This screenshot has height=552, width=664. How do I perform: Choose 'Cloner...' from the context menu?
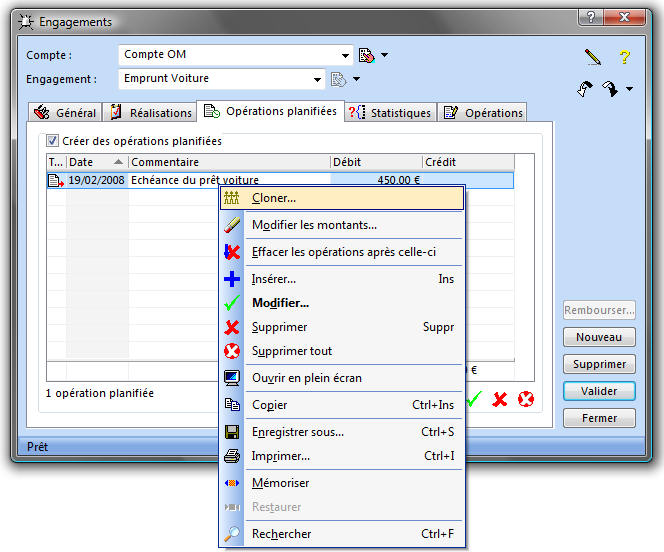(x=274, y=198)
